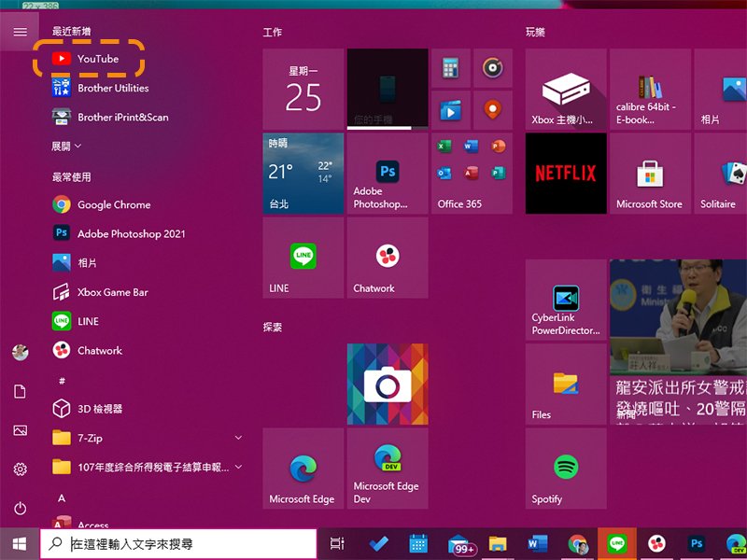
Task: Open File Explorer from the taskbar
Action: coord(498,544)
